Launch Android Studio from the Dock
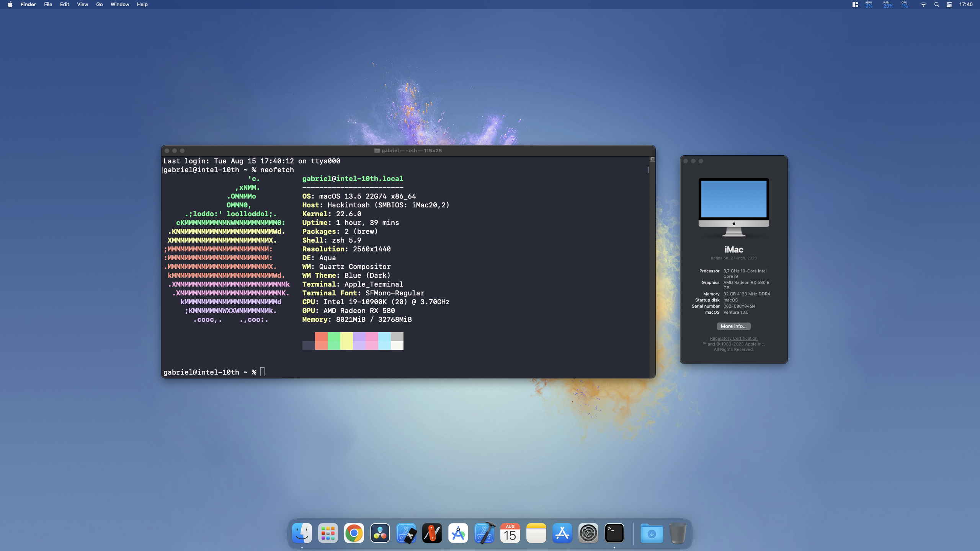 [458, 533]
